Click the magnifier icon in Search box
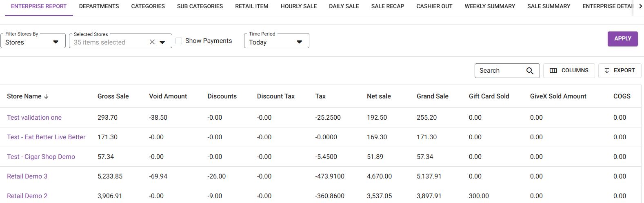Viewport: 644px width, 203px height. point(530,71)
